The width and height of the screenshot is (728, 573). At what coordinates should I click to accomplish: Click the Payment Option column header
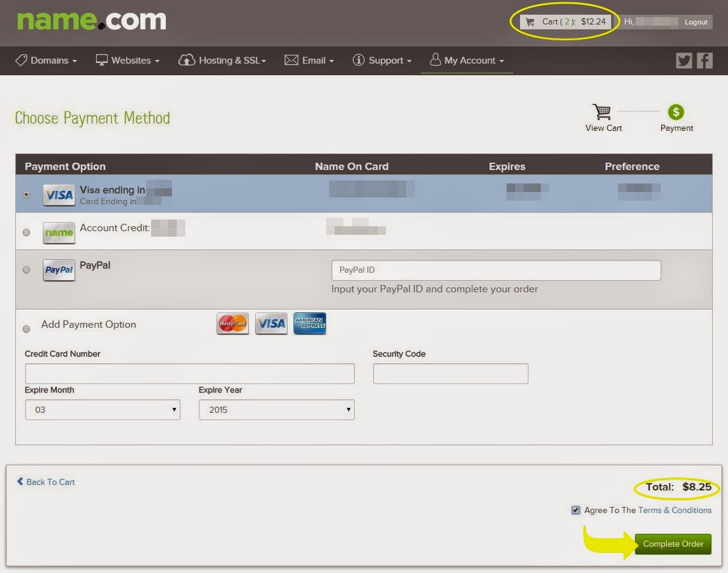(x=65, y=166)
